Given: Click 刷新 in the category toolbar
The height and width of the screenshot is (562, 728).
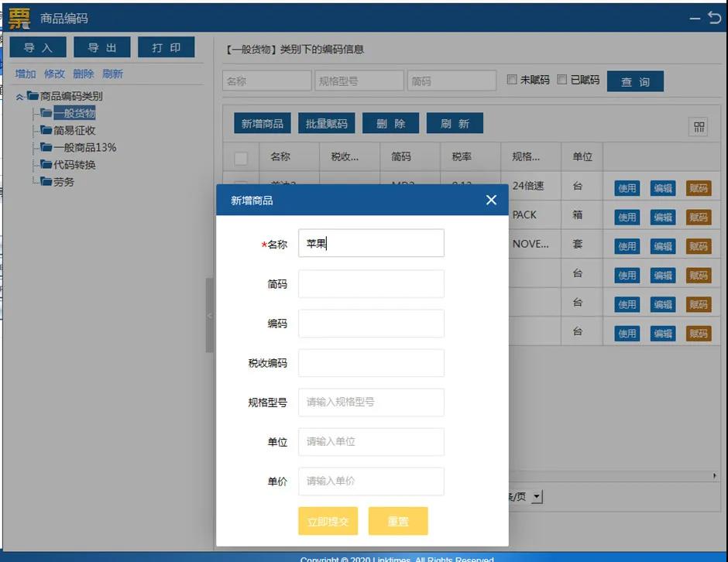Looking at the screenshot, I should point(112,74).
